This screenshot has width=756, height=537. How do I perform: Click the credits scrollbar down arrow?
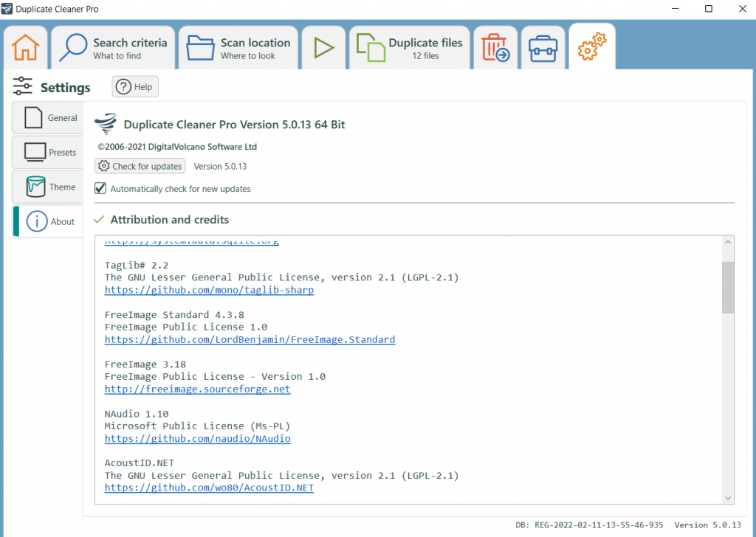(x=728, y=498)
